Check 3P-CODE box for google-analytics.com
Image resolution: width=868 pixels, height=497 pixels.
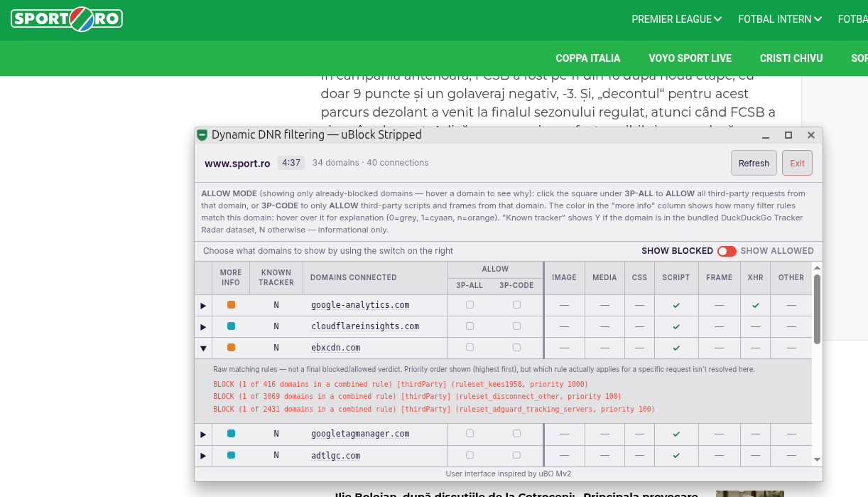516,305
